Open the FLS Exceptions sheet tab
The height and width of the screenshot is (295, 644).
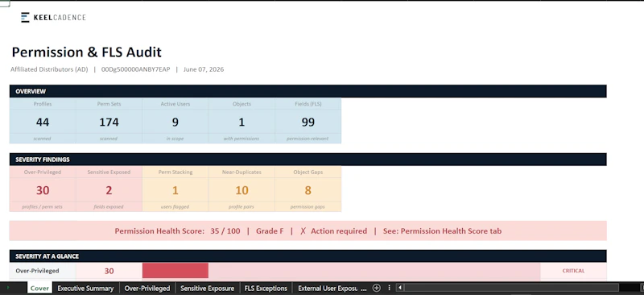tap(266, 288)
